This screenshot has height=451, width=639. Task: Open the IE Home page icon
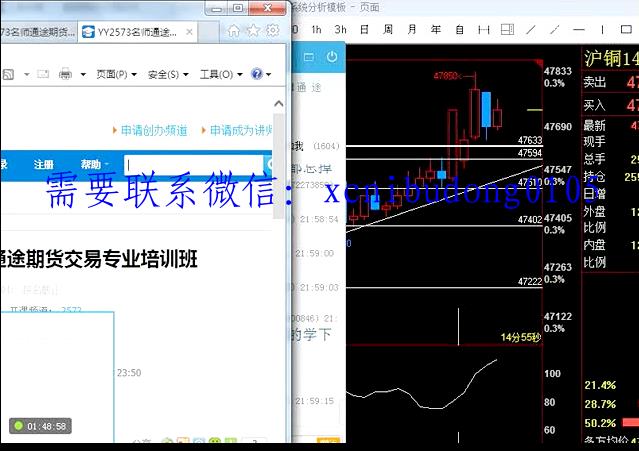[x=234, y=31]
